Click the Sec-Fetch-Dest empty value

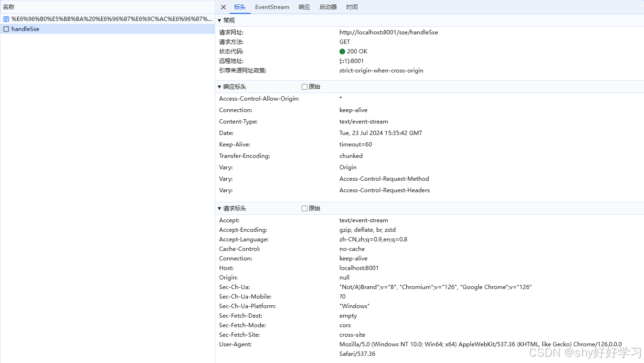pos(348,316)
